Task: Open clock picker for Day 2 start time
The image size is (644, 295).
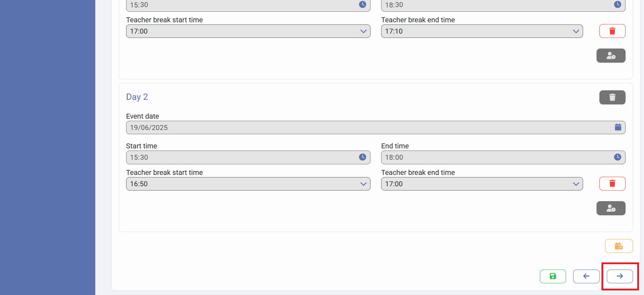Action: click(362, 157)
